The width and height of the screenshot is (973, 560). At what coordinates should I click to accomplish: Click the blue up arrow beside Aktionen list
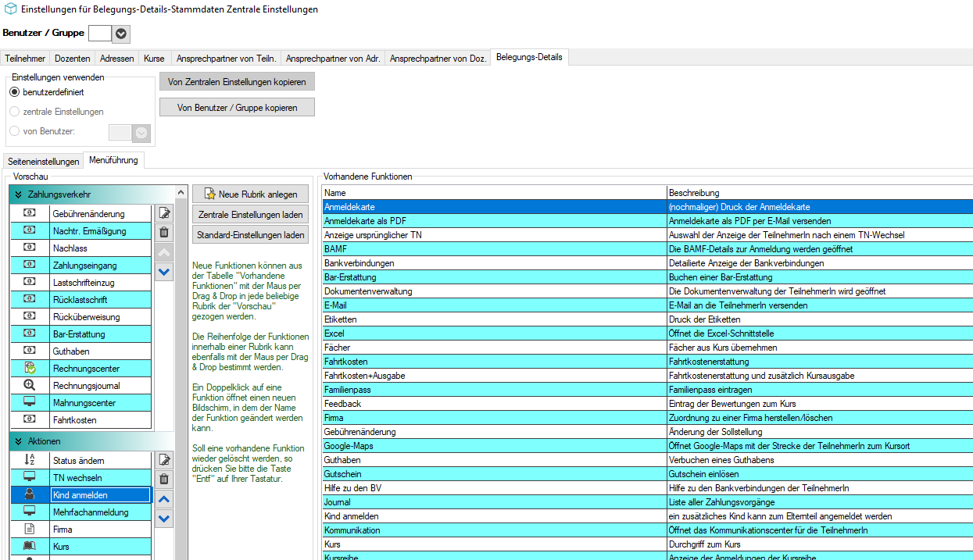(164, 499)
